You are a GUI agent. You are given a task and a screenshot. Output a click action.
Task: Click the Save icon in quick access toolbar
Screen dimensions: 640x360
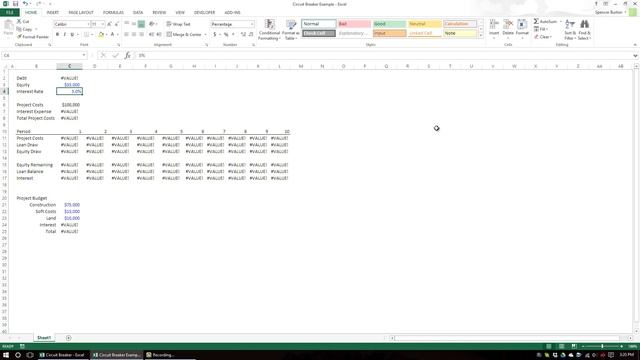click(x=16, y=4)
